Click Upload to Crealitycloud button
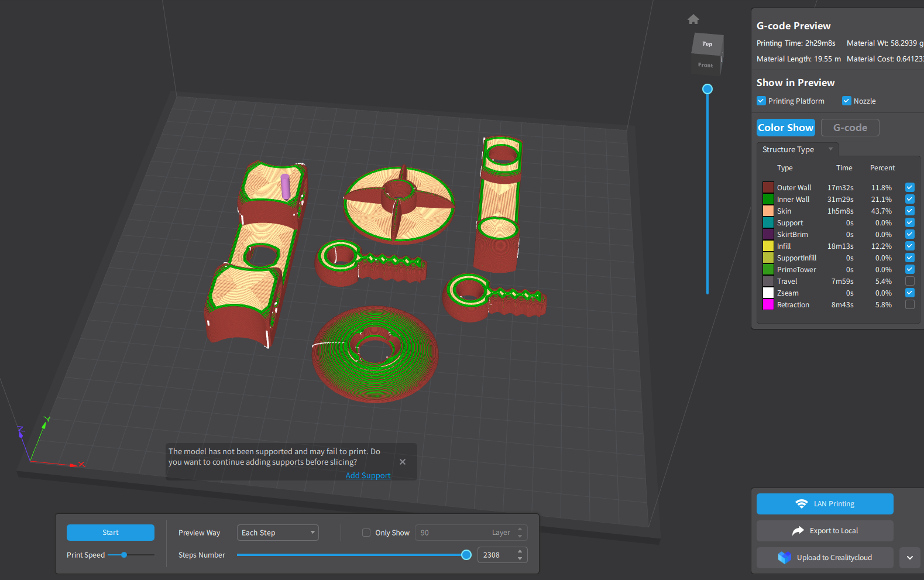 coord(825,558)
